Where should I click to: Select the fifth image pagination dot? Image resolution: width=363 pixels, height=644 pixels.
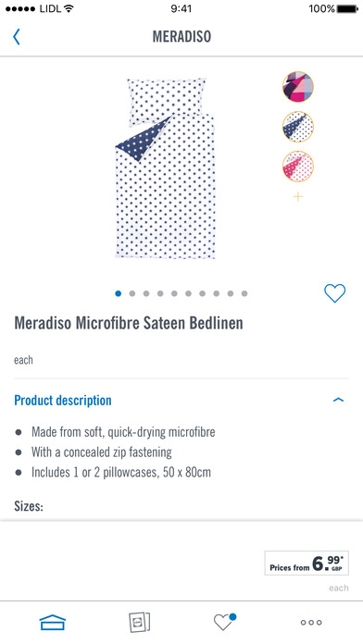click(x=174, y=293)
